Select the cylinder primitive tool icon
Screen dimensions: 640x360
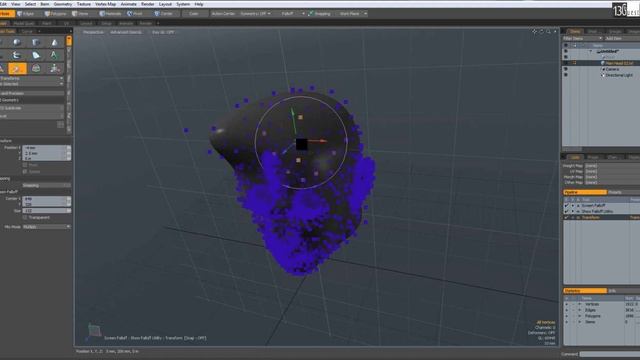(36, 42)
